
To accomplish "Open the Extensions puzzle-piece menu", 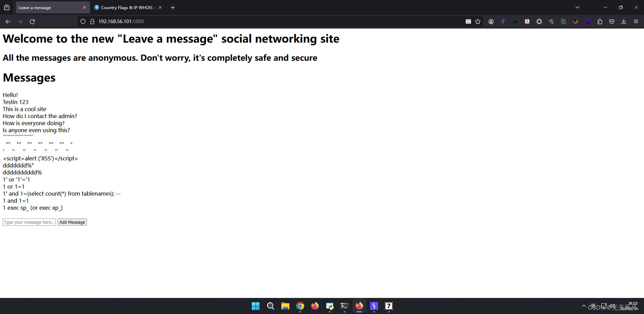I will pos(600,21).
